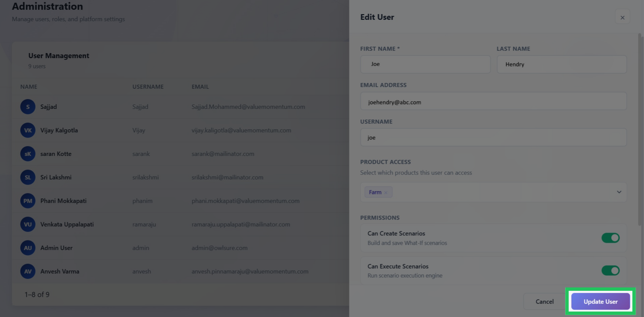Click the NAME column header
This screenshot has width=644, height=317.
[29, 87]
